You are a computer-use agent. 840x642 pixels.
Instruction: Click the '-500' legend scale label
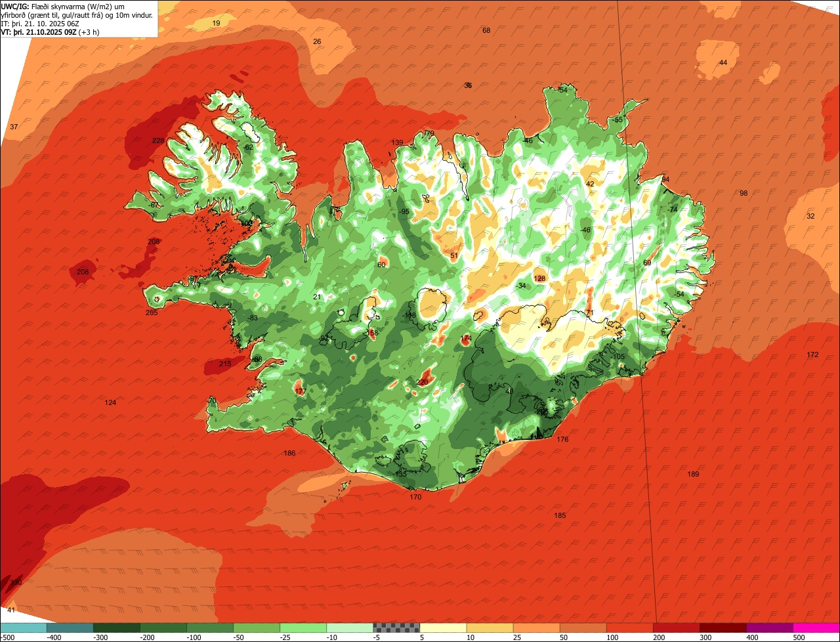point(7,637)
